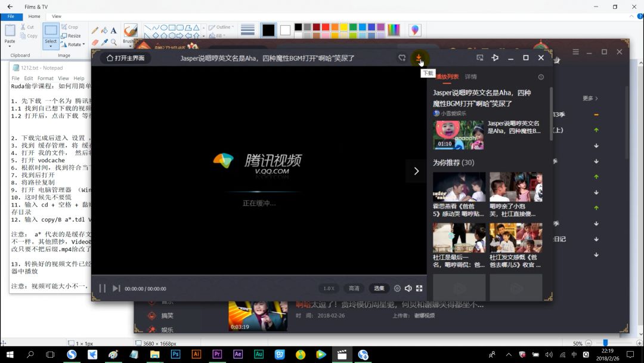This screenshot has width=644, height=363.
Task: Open recommended video 杜江是最后一名 thumbnail
Action: point(459,238)
